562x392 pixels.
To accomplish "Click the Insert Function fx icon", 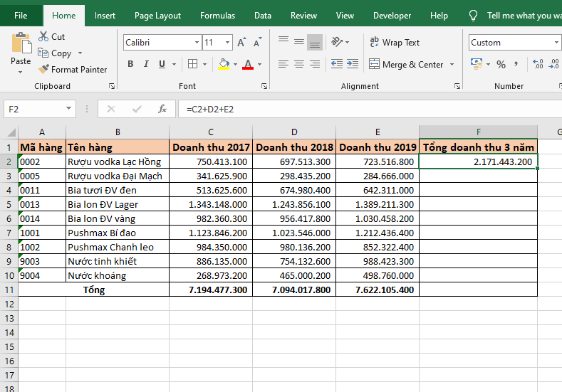I will click(x=162, y=109).
